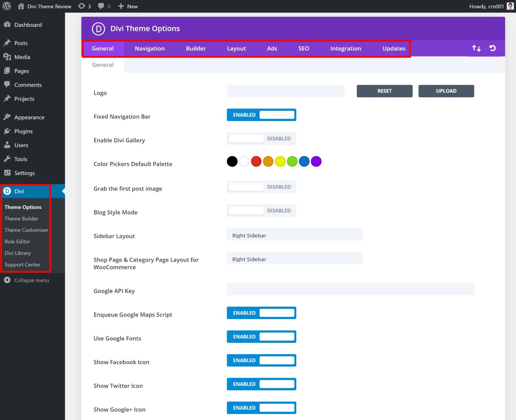The height and width of the screenshot is (420, 516).
Task: Open Comments using the speech bubble admin bar icon
Action: pyautogui.click(x=101, y=6)
